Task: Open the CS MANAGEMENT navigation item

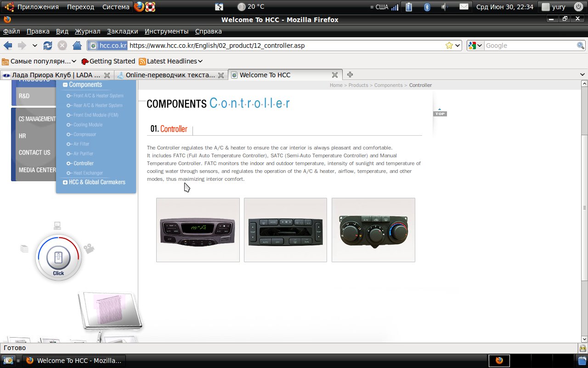Action: click(37, 119)
